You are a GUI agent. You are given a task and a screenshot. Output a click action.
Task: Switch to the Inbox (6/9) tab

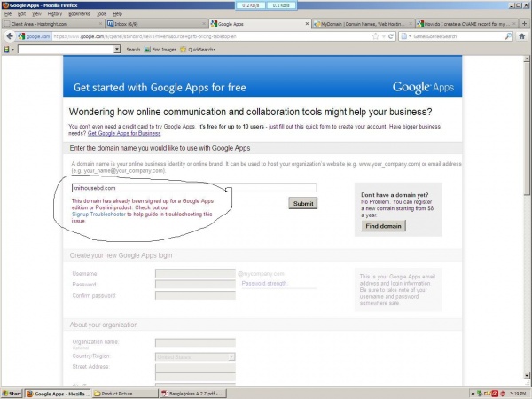tap(156, 24)
